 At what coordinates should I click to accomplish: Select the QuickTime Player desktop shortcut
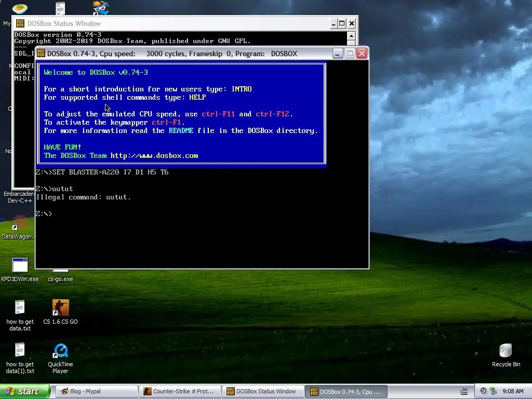coord(61,351)
